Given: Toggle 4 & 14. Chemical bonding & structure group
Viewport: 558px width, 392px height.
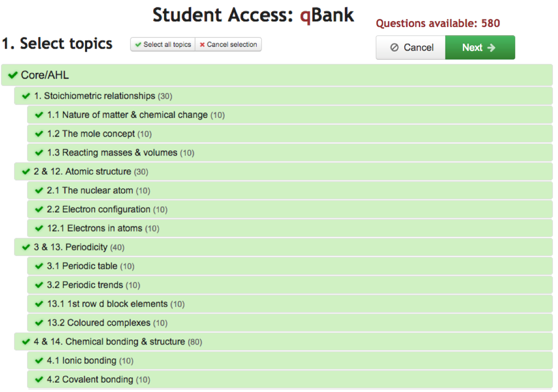Looking at the screenshot, I should 283,341.
